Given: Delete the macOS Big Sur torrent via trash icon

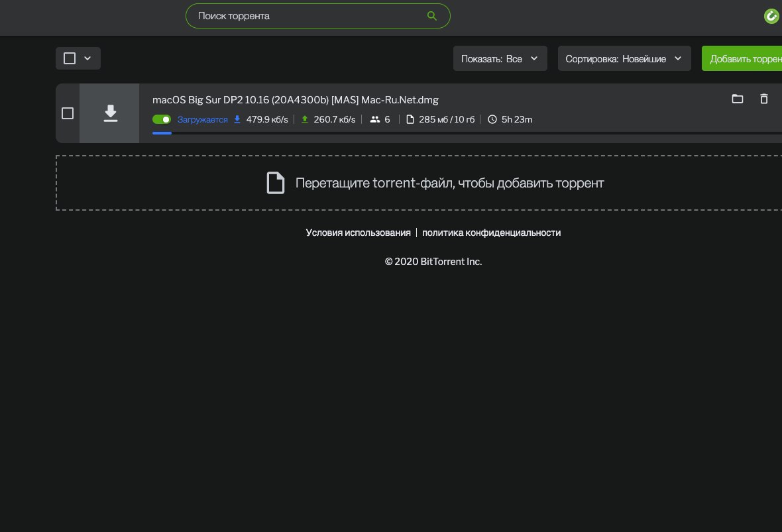Looking at the screenshot, I should coord(763,99).
